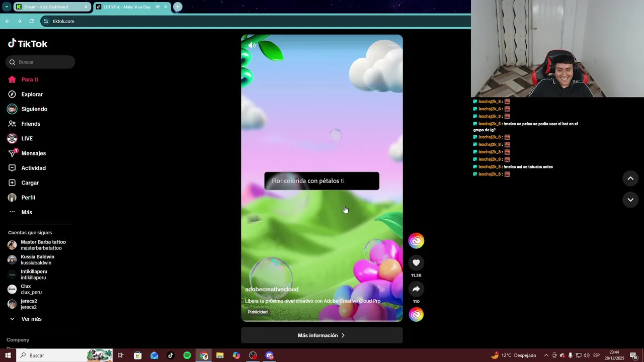Open Microsoft Store from the taskbar
Screen dimensions: 644x362
pos(138,355)
